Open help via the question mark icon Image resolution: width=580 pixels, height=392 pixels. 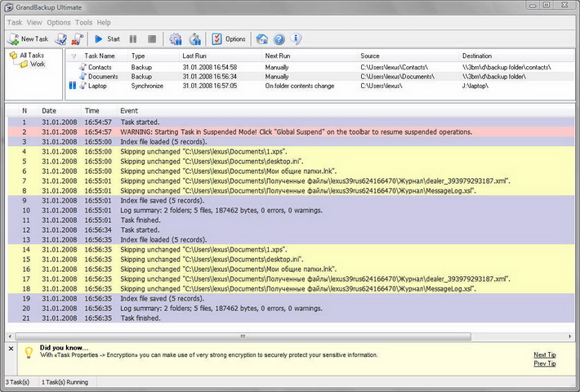coord(279,38)
